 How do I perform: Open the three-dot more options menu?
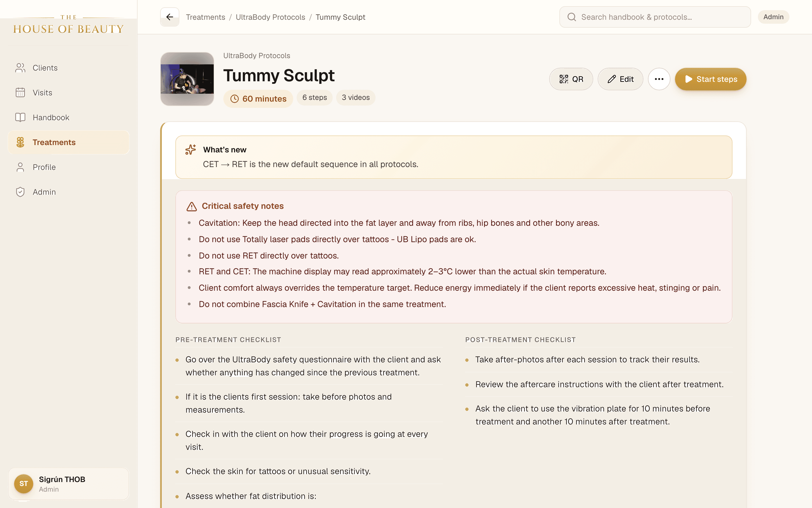pyautogui.click(x=659, y=79)
